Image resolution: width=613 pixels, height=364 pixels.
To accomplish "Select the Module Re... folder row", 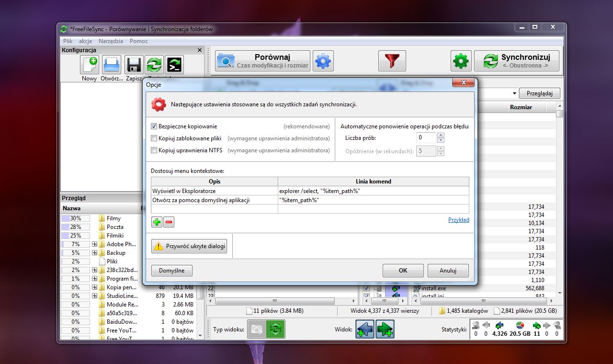I will click(x=128, y=305).
